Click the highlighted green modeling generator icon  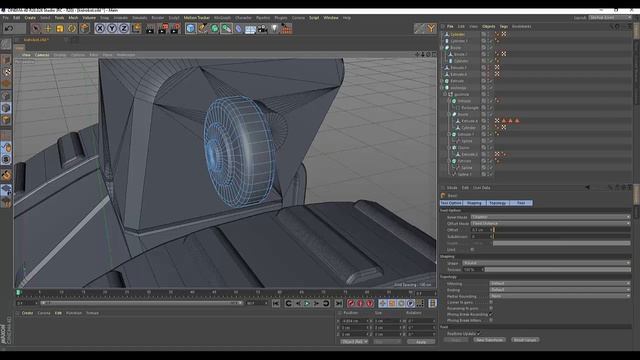click(x=226, y=28)
